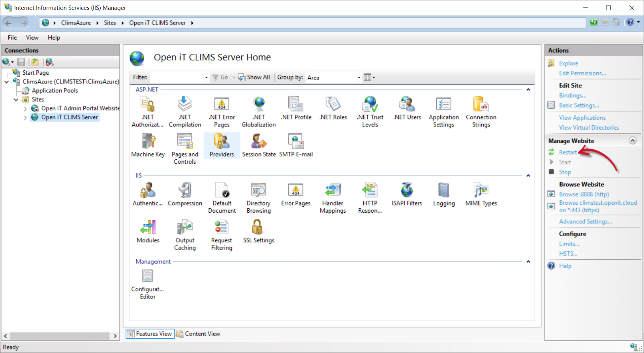Open Authentication feature under IIS

click(148, 194)
